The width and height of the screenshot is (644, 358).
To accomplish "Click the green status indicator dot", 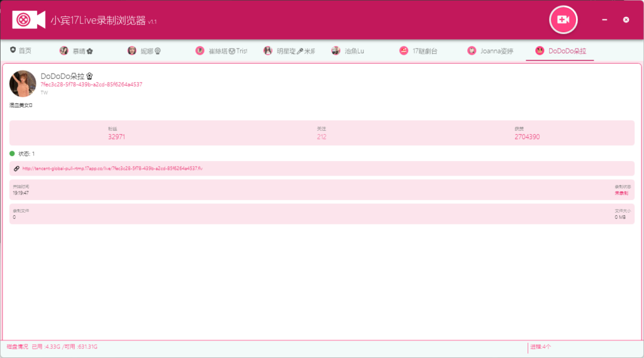I will pyautogui.click(x=12, y=154).
